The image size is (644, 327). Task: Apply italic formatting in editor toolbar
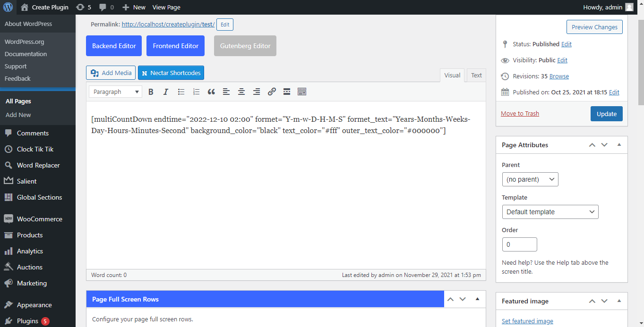pos(166,92)
